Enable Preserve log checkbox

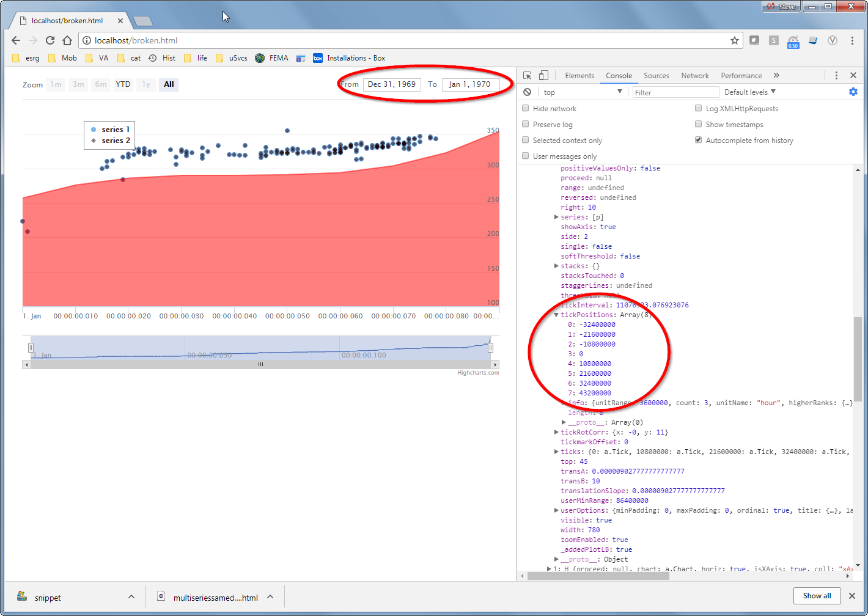point(526,124)
